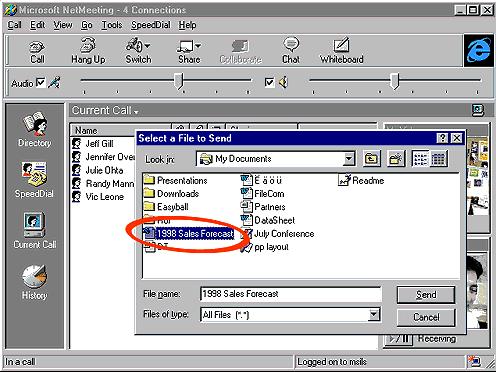The height and width of the screenshot is (372, 496).
Task: Open the Call menu
Action: coord(14,25)
